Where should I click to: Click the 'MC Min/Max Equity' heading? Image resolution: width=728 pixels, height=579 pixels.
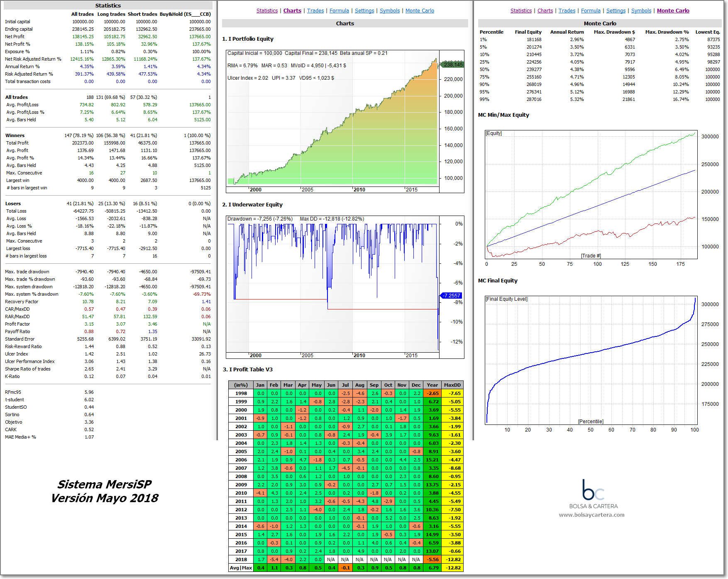click(503, 115)
